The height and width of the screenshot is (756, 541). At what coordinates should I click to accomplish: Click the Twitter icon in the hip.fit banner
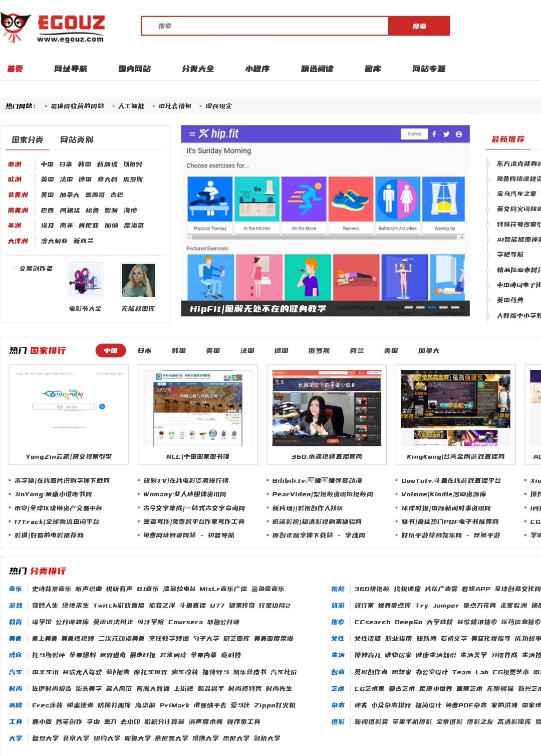point(446,134)
